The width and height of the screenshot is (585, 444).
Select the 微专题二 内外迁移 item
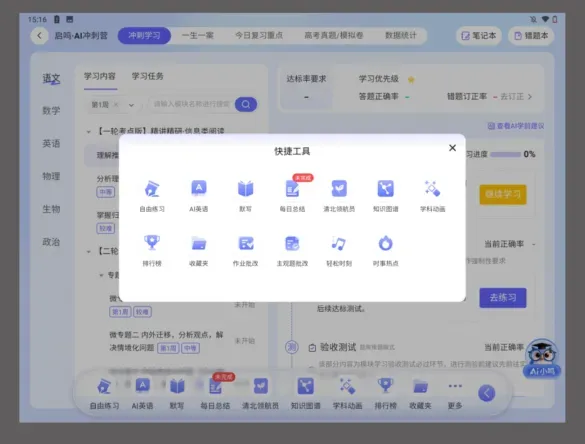166,341
